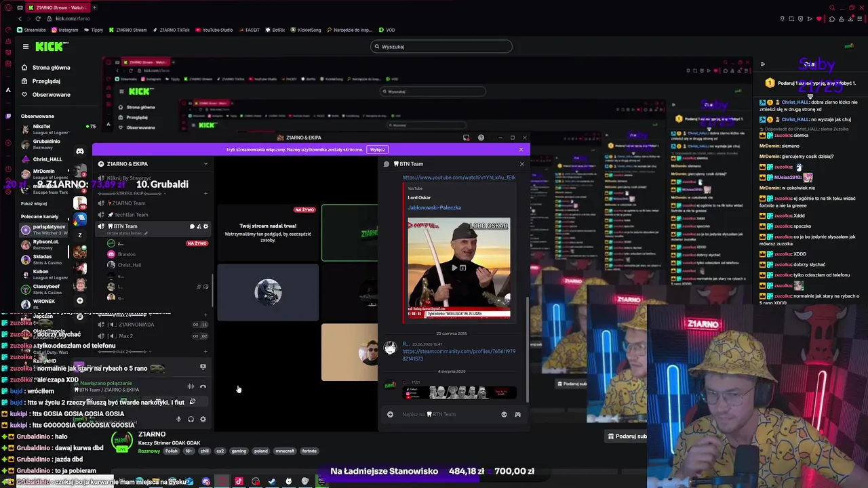
Task: Dismiss the purple streamer mode banner
Action: pyautogui.click(x=521, y=149)
